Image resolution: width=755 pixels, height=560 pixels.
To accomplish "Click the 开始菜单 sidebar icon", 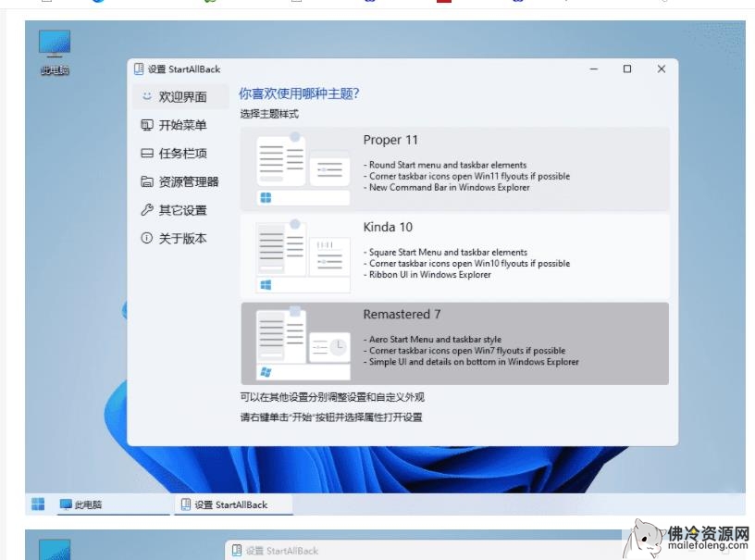I will 146,125.
